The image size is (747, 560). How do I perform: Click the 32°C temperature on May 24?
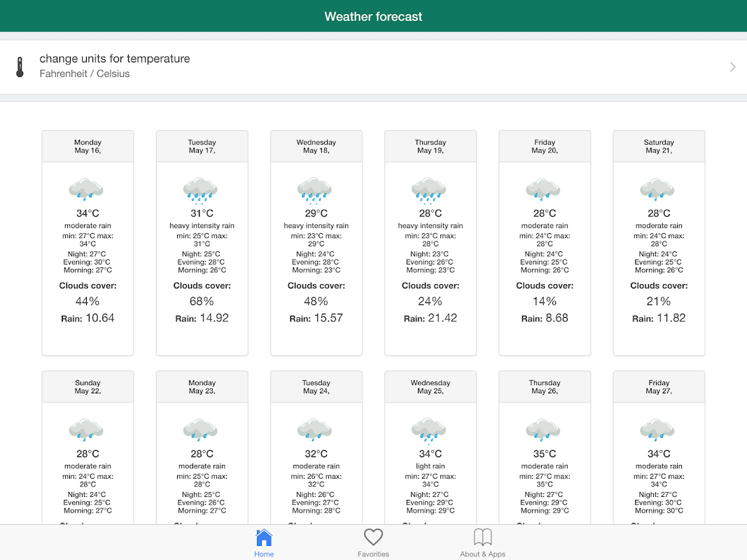tap(316, 454)
